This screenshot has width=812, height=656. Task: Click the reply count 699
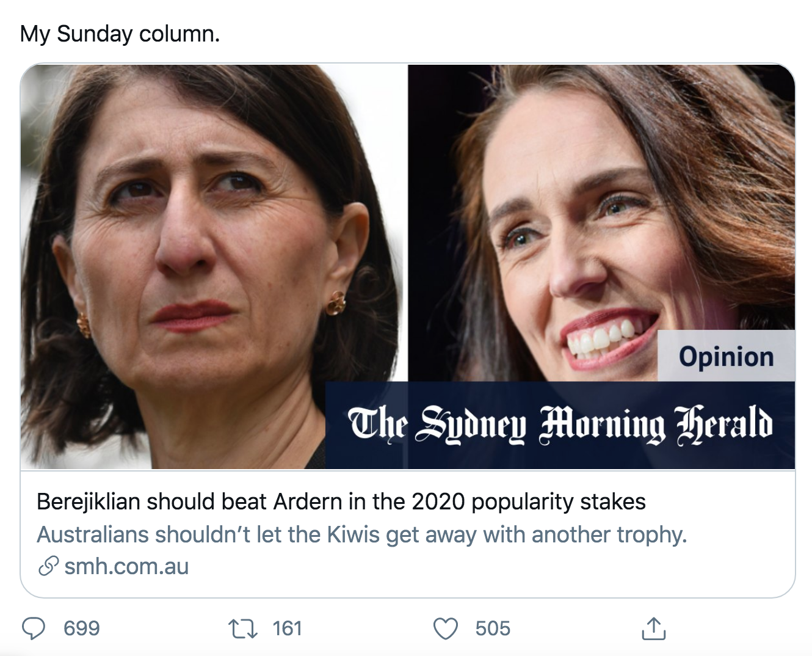pos(81,628)
